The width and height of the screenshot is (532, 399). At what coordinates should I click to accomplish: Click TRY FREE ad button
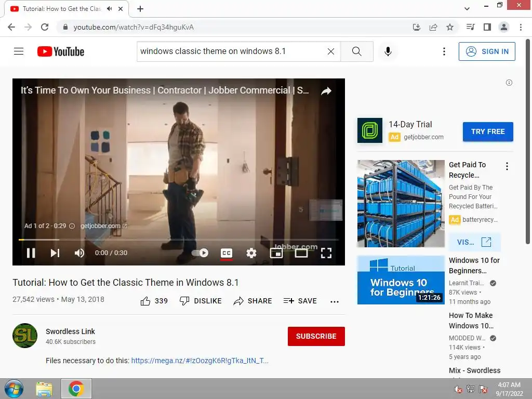487,131
